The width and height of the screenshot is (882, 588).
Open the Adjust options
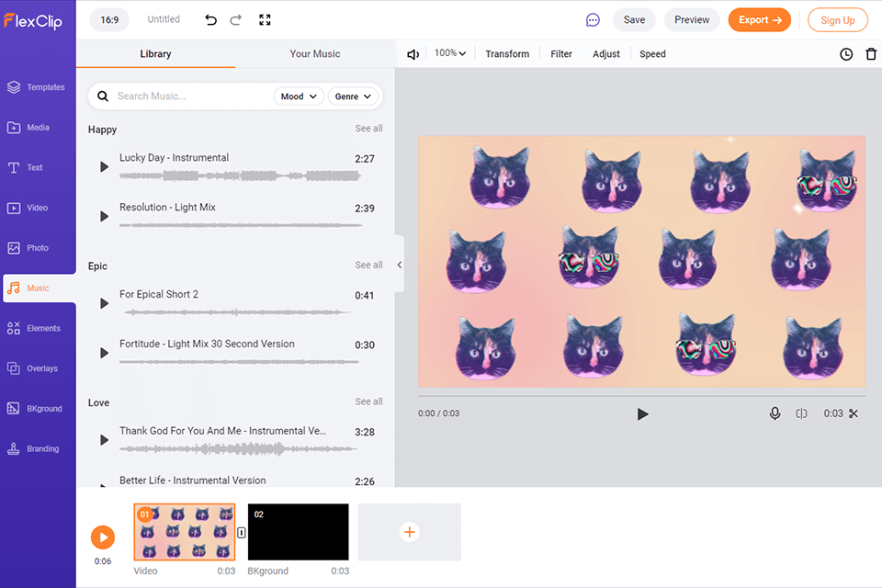[605, 54]
